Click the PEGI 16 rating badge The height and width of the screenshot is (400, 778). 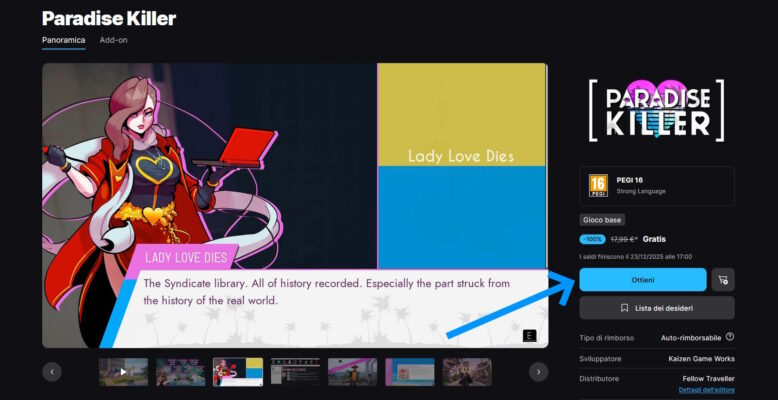tap(598, 185)
